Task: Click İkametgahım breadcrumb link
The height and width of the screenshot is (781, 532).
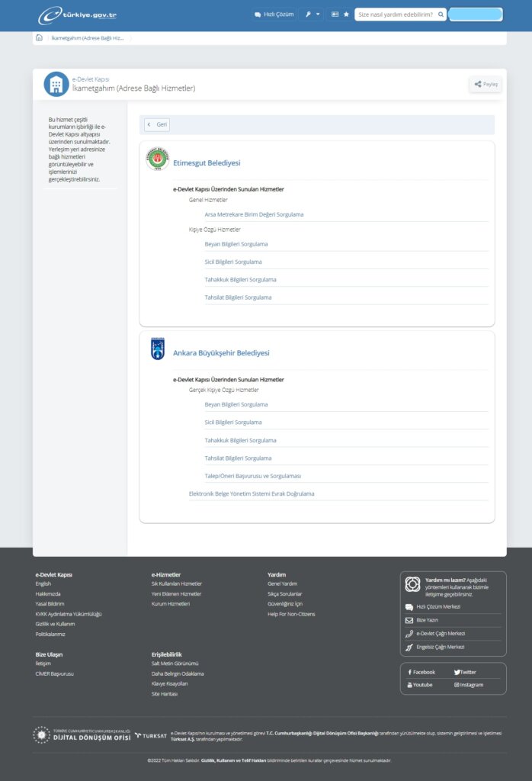Action: (88, 38)
